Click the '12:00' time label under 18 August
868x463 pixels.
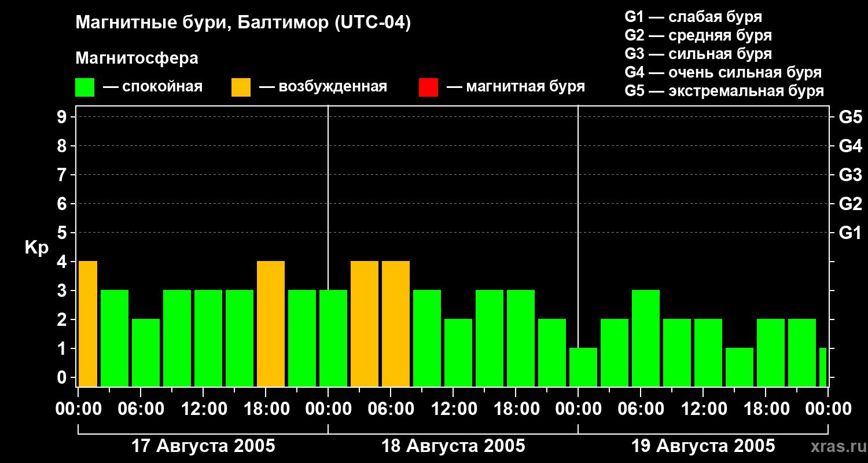[454, 409]
